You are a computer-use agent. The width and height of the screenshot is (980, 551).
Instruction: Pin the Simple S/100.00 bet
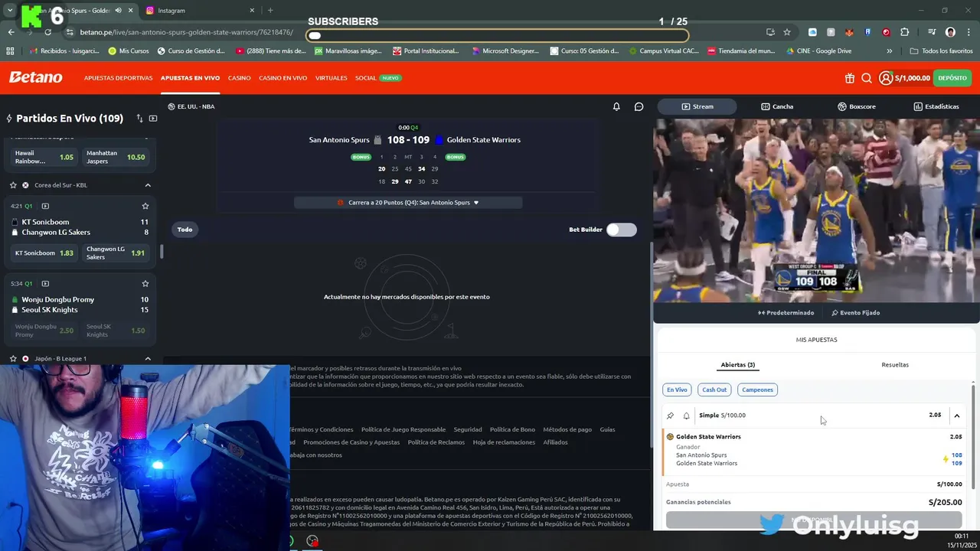click(670, 416)
